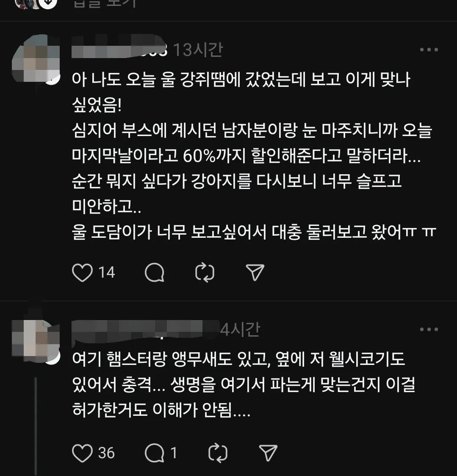Image resolution: width=457 pixels, height=476 pixels.
Task: Share the 13시간 comment via send icon
Action: (255, 272)
